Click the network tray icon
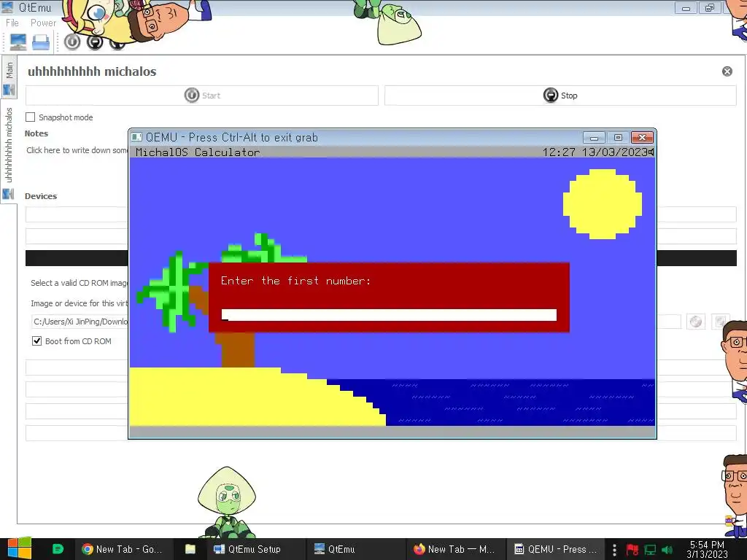 650,550
